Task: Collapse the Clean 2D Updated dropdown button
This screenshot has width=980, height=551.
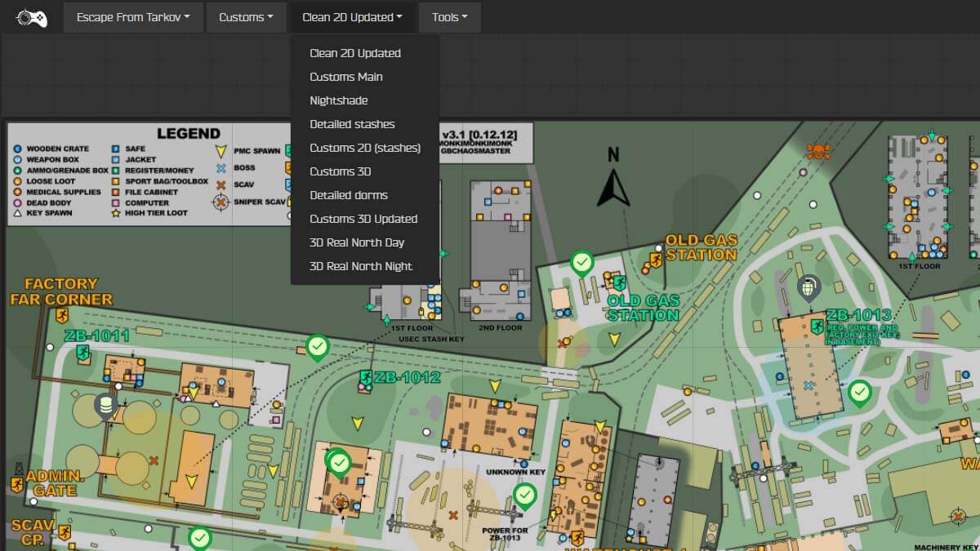Action: (x=352, y=17)
